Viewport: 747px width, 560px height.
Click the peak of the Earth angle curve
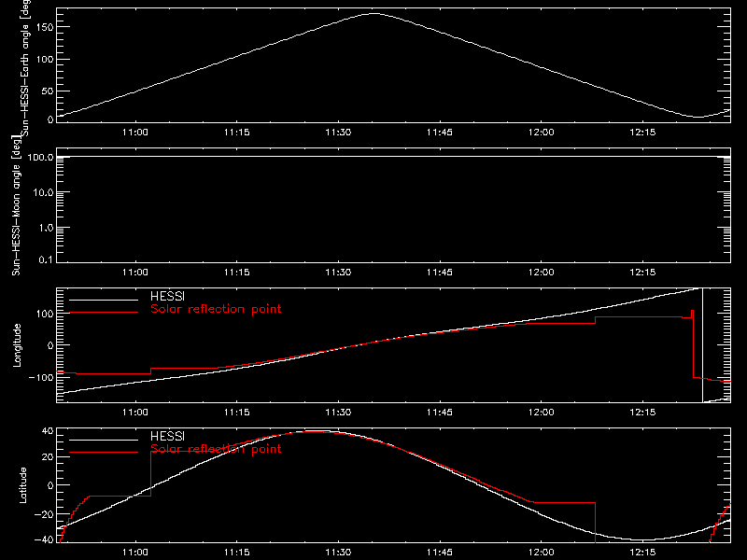point(375,14)
